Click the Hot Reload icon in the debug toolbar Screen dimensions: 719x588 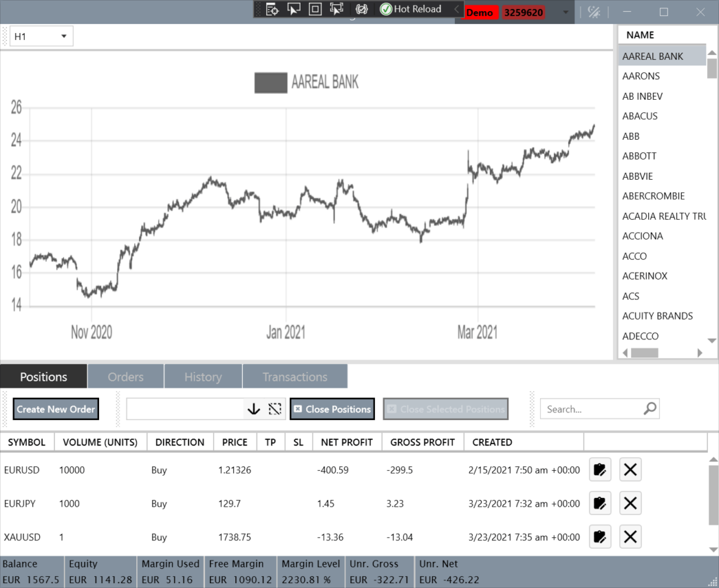click(x=385, y=9)
